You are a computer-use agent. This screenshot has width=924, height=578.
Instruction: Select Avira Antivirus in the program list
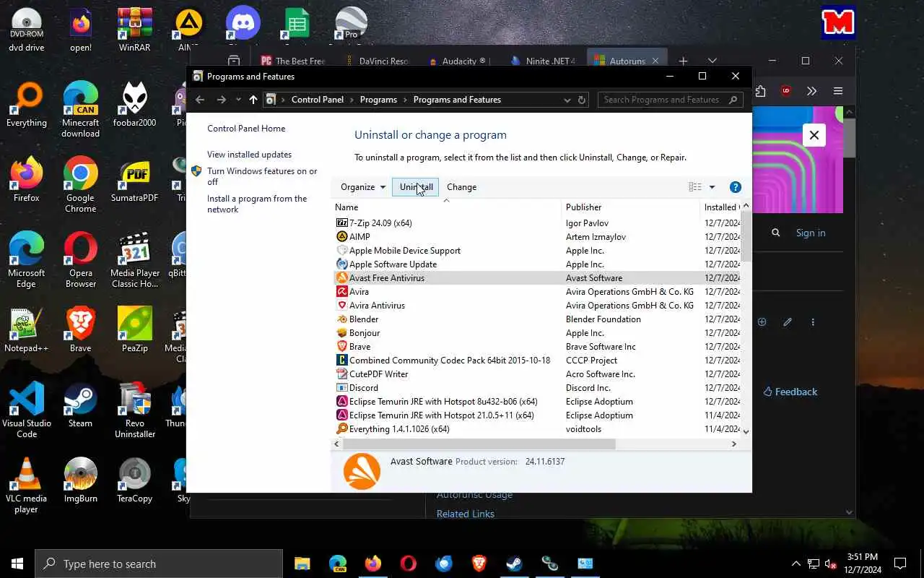click(538, 306)
